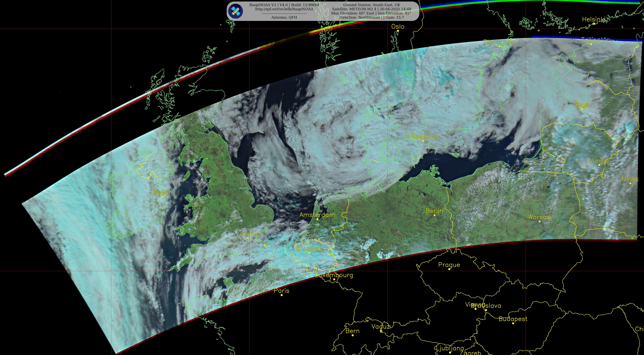644x355 pixels.
Task: Click the Prague city label
Action: point(449,265)
